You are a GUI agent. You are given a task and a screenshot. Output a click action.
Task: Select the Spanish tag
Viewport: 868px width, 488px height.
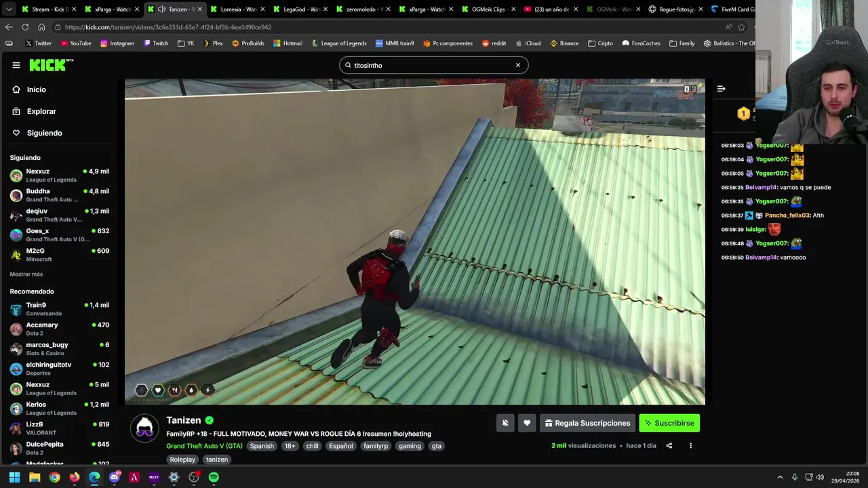(x=262, y=446)
